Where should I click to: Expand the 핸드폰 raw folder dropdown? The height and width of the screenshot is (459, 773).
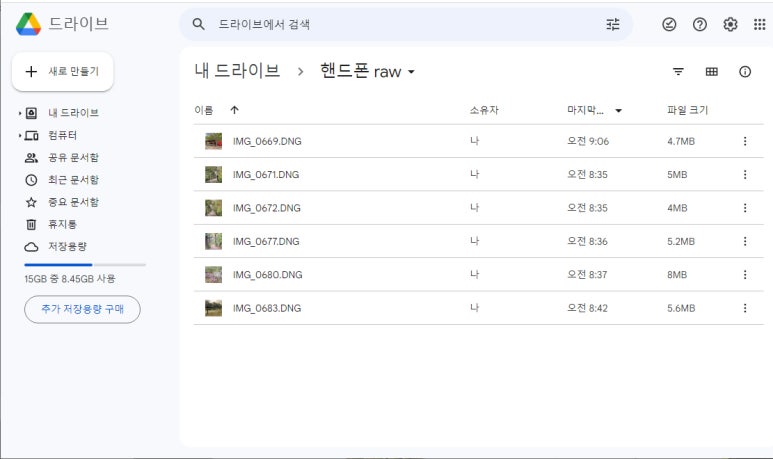(411, 72)
